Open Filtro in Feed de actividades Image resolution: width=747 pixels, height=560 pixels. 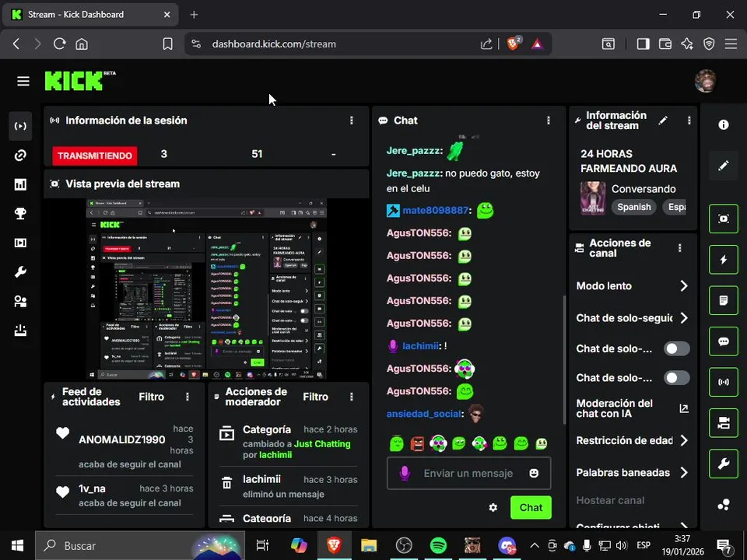[x=151, y=397]
